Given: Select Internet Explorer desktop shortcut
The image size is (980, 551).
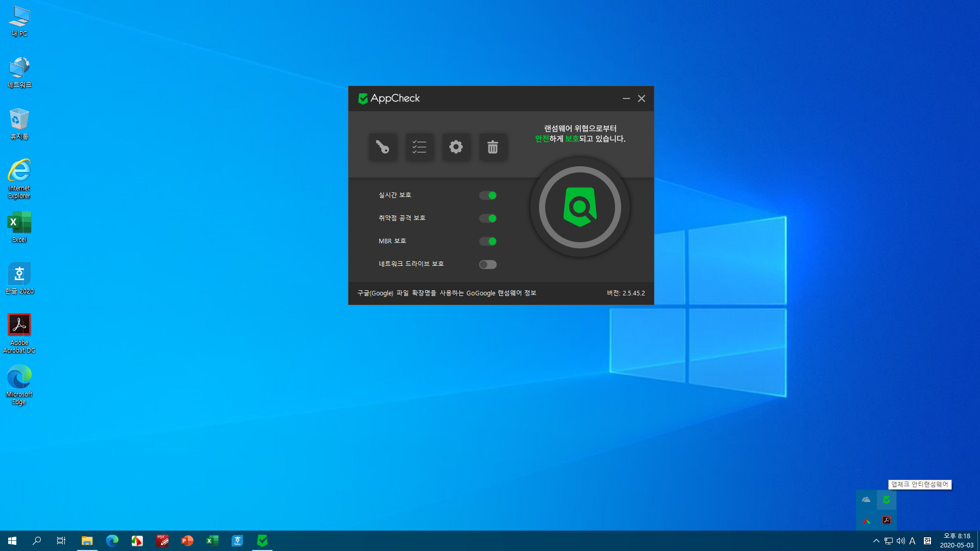Looking at the screenshot, I should pyautogui.click(x=19, y=179).
